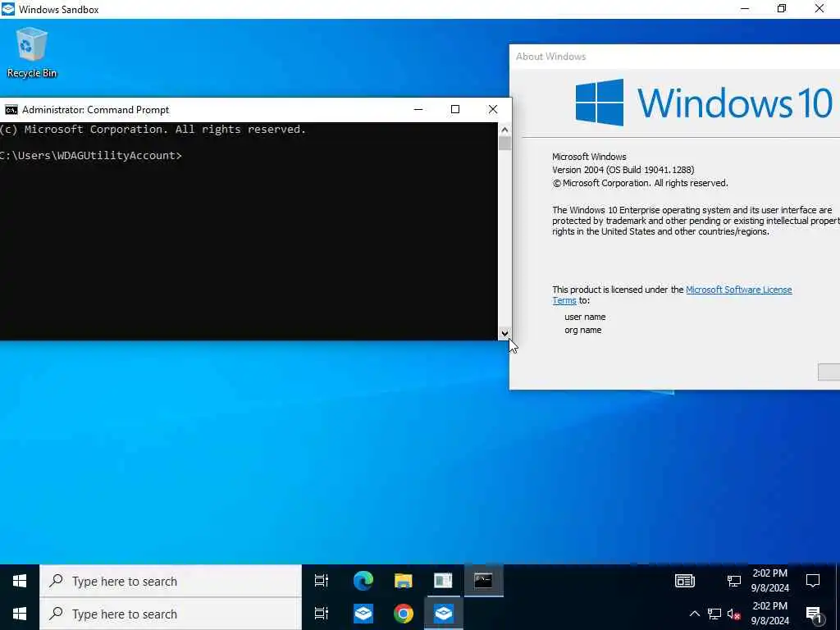Image resolution: width=840 pixels, height=630 pixels.
Task: Click the C:\Users\WDAGUtilityAccount> prompt line
Action: click(x=90, y=155)
